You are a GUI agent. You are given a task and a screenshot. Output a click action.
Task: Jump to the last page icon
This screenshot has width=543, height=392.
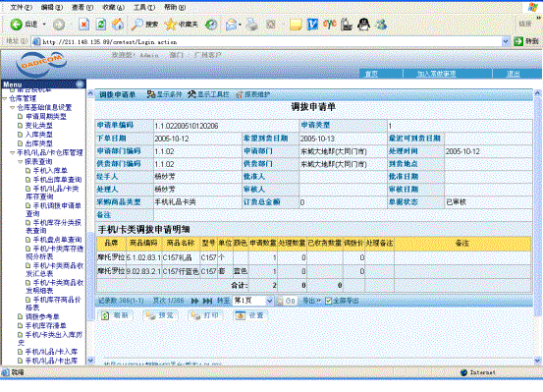point(207,301)
